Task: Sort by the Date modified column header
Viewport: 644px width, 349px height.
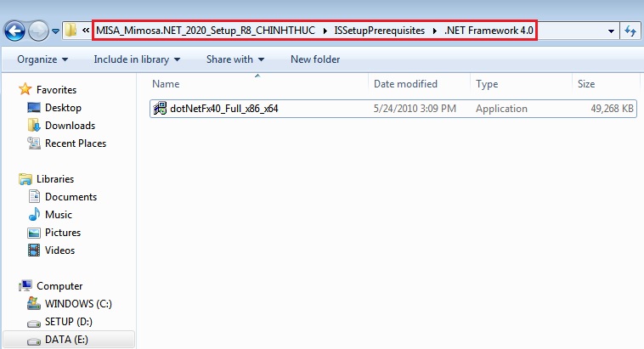Action: point(405,84)
